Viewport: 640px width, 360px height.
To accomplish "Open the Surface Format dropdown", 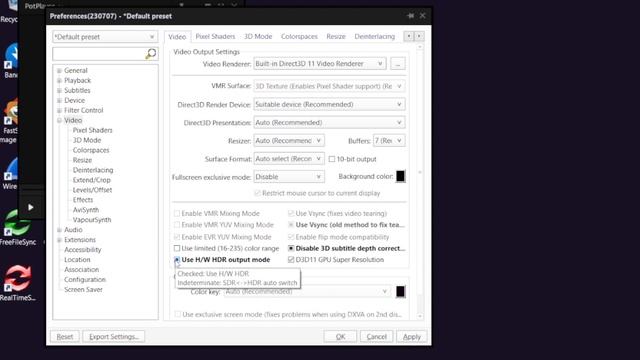I will (x=289, y=159).
